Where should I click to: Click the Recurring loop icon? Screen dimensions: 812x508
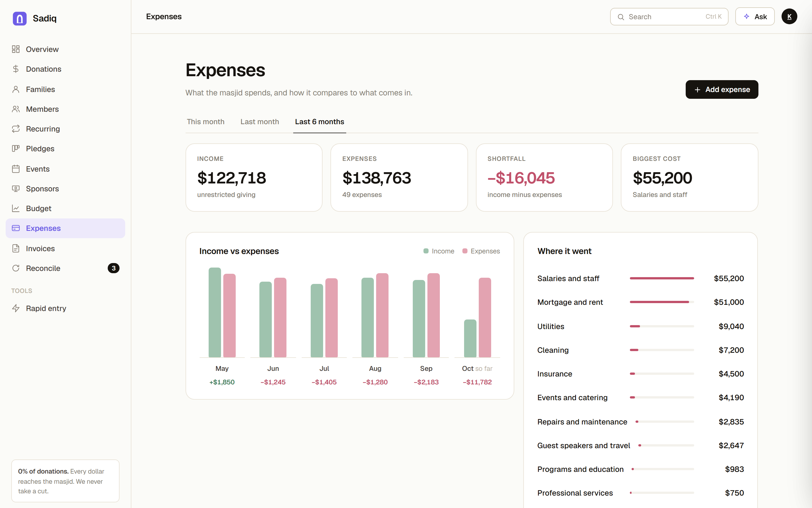16,129
